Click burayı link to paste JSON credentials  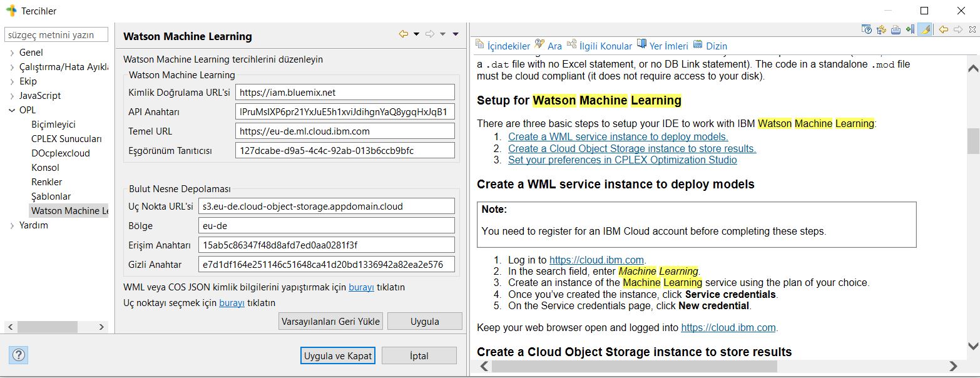[361, 287]
